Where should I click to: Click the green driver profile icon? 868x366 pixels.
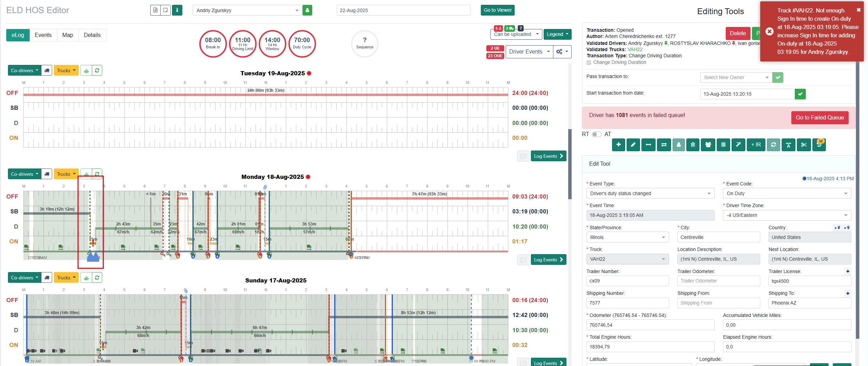(307, 10)
